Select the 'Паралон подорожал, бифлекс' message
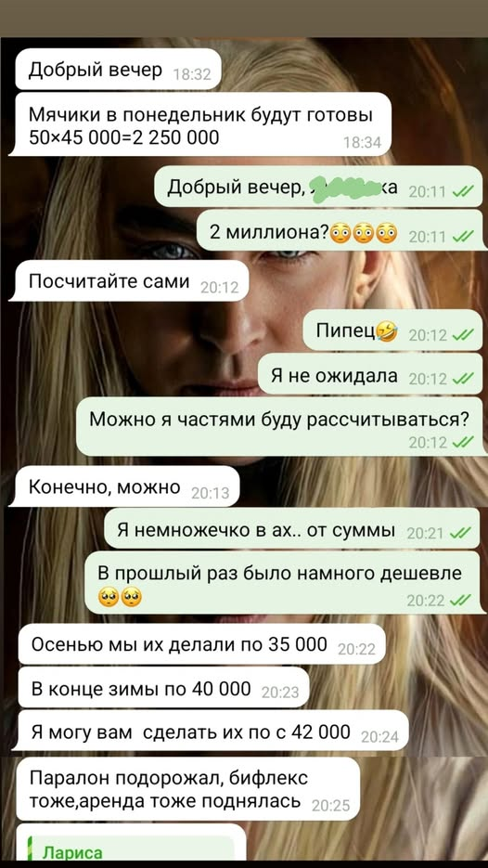 [x=186, y=789]
